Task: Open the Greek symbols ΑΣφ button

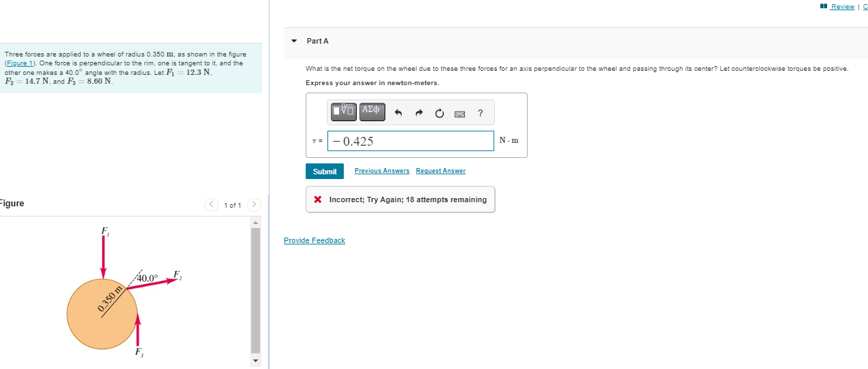Action: (372, 112)
